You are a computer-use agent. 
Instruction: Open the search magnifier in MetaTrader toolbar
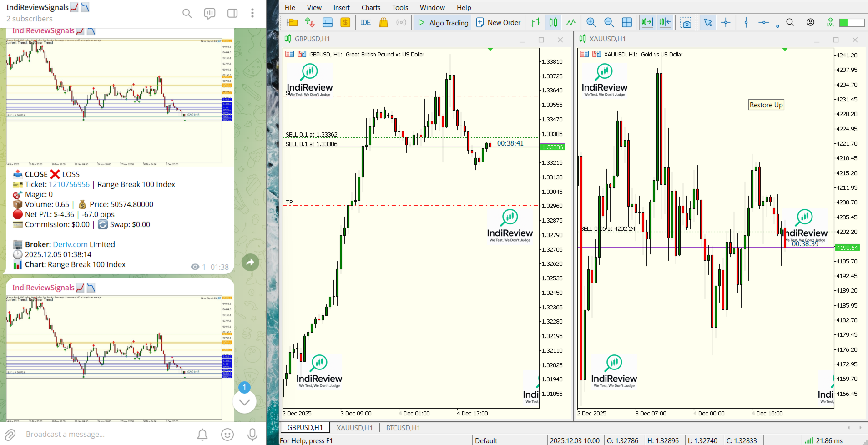790,22
